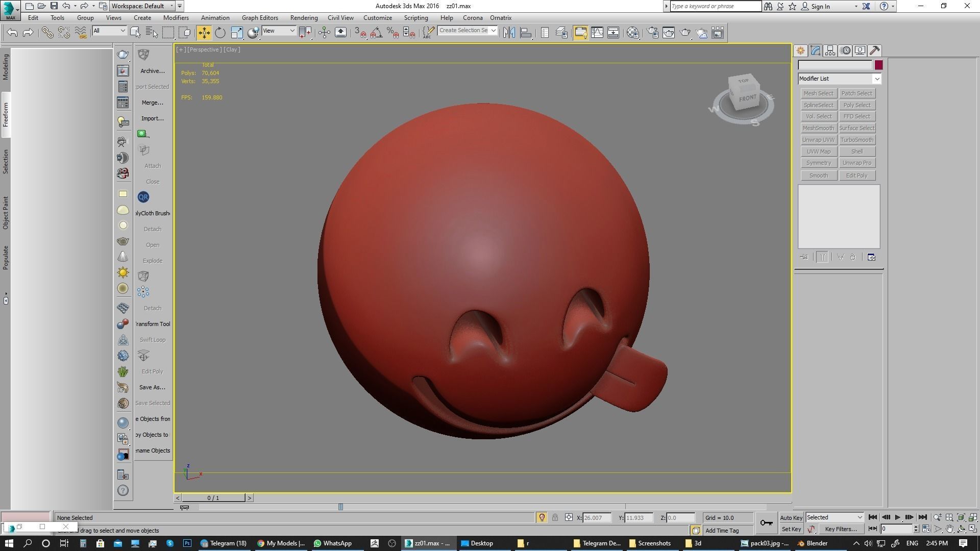Open the selection filter All dropdown
The image size is (980, 551).
(x=109, y=31)
